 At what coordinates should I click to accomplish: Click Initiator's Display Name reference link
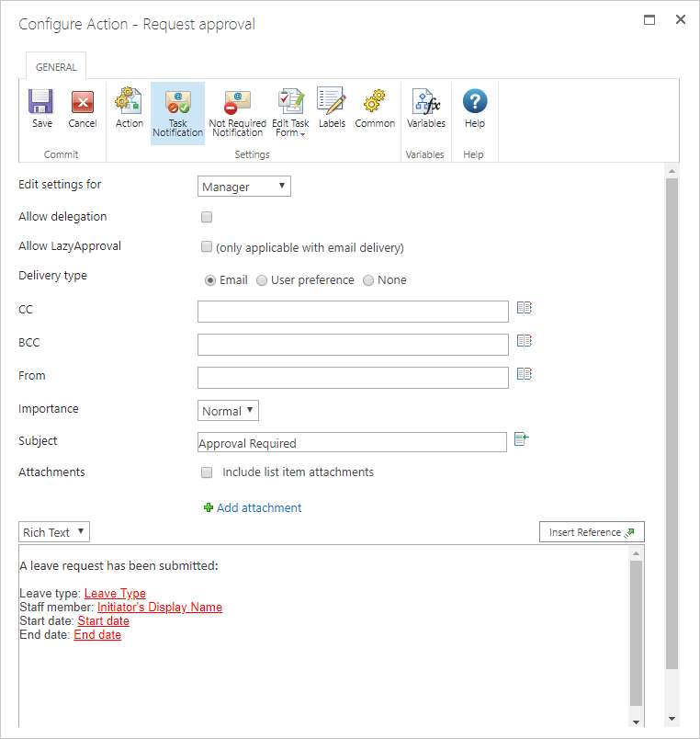(160, 607)
